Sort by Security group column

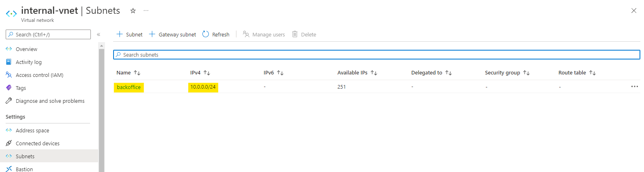[x=526, y=73]
